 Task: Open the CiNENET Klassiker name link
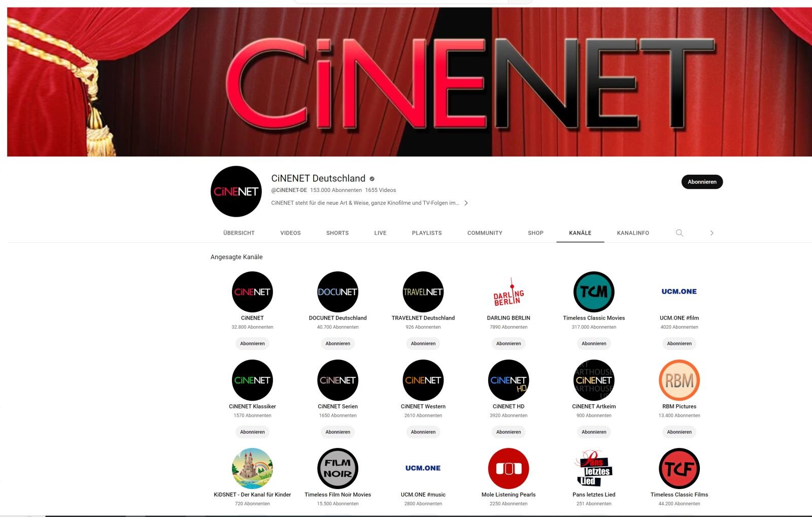[x=252, y=406]
